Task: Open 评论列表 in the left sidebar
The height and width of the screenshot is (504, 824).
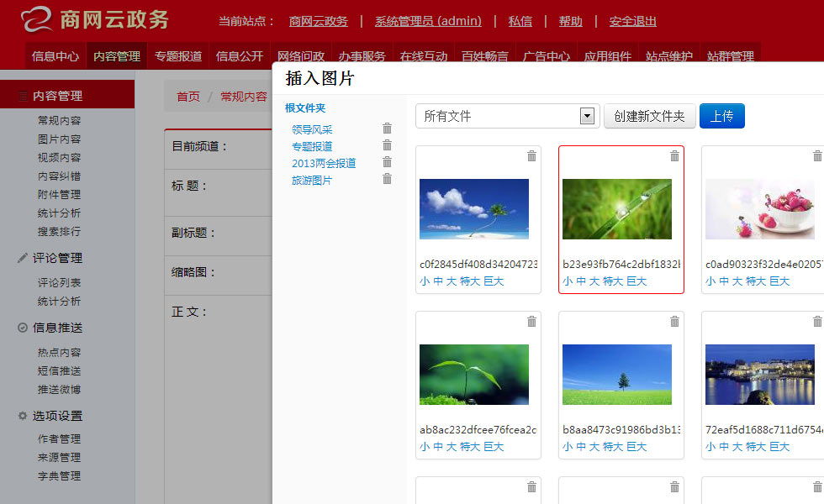Action: tap(60, 283)
